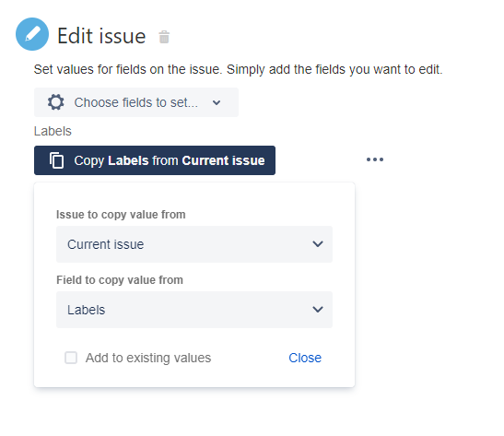
Task: Click the chevron next to Choose fields to set
Action: [217, 102]
